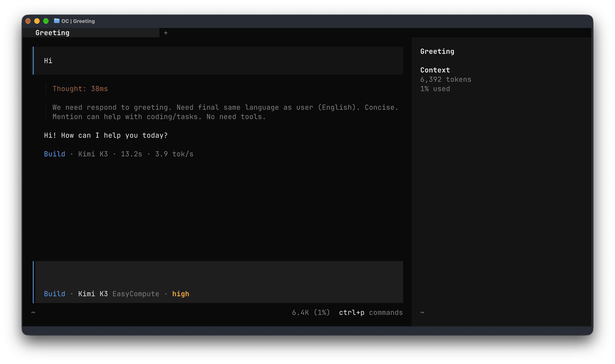615x364 pixels.
Task: Maximize the window with green button
Action: click(46, 21)
